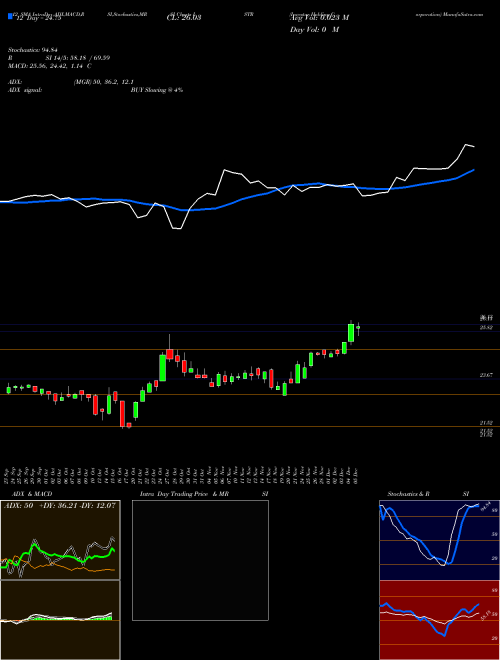The height and width of the screenshot is (660, 500).
Task: Click the '(MGR) 50, 36.2, 12.1' ADX values
Action: coord(104,82)
